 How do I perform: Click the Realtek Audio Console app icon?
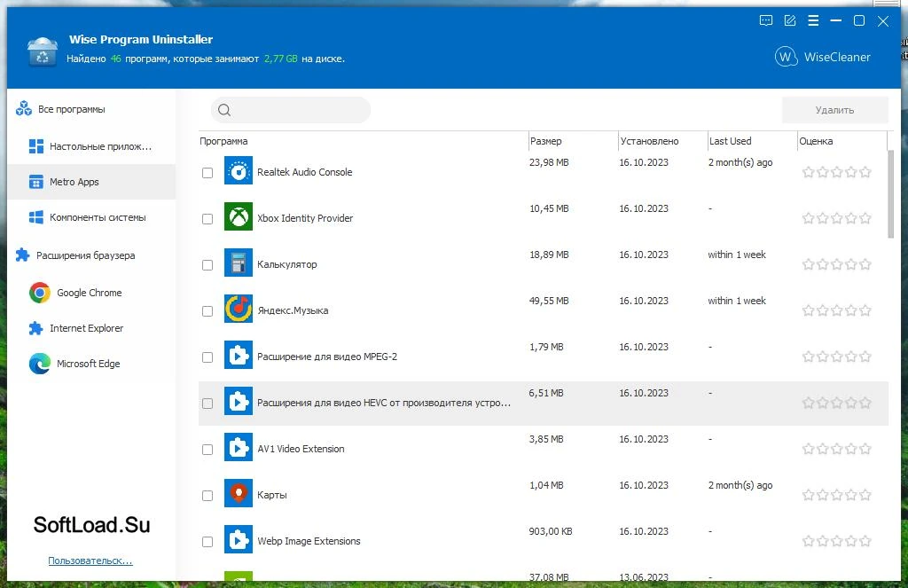(238, 171)
